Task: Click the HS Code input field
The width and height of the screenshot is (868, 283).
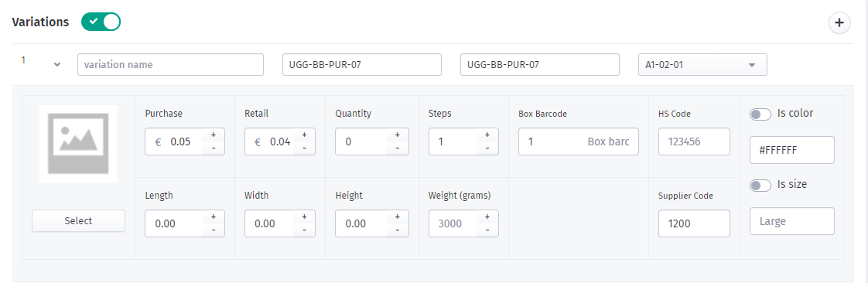Action: coord(694,141)
